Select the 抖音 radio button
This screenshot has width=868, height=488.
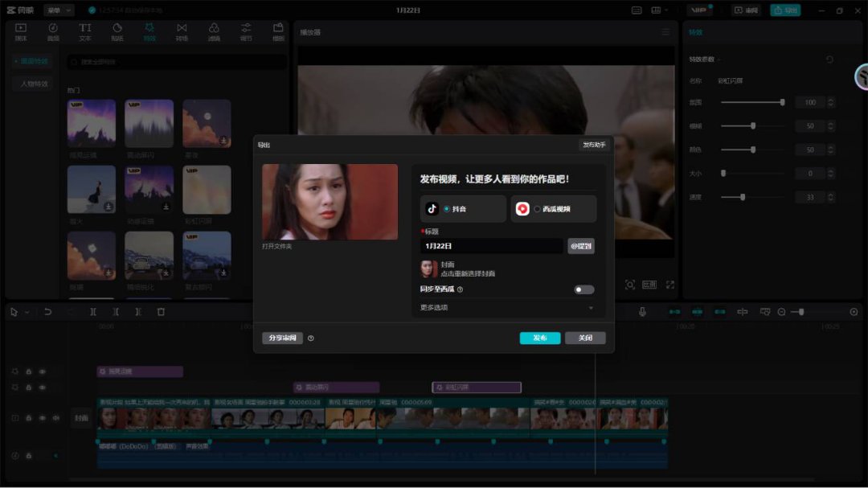(x=447, y=209)
